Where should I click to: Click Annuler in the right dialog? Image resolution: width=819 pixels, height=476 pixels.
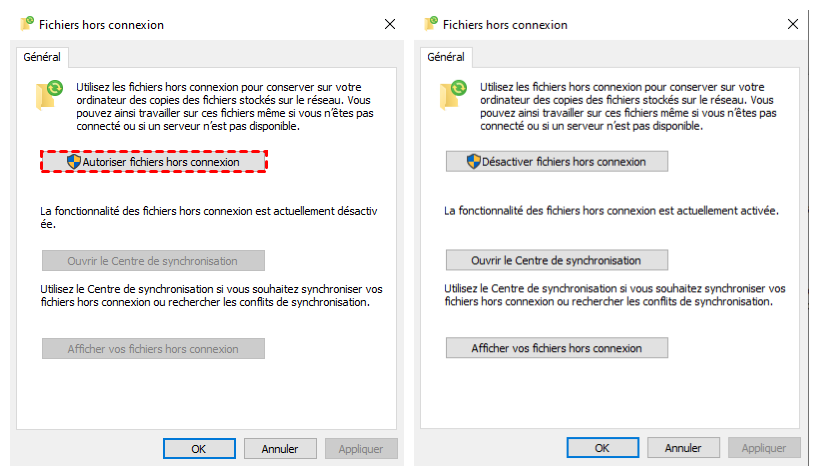(683, 448)
